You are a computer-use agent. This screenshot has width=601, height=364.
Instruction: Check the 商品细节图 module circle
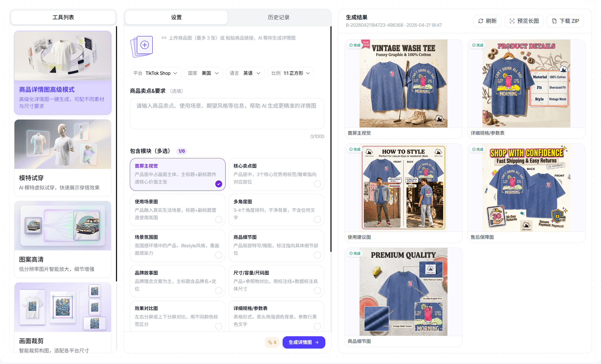click(x=317, y=255)
